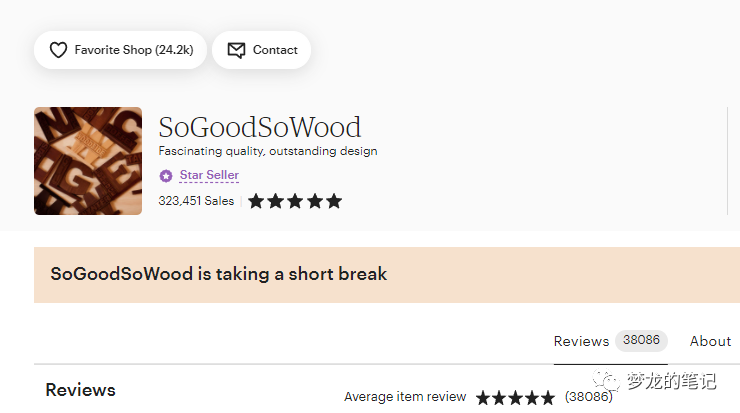This screenshot has width=740, height=413.
Task: Click the 38086 reviews count badge
Action: [x=641, y=340]
